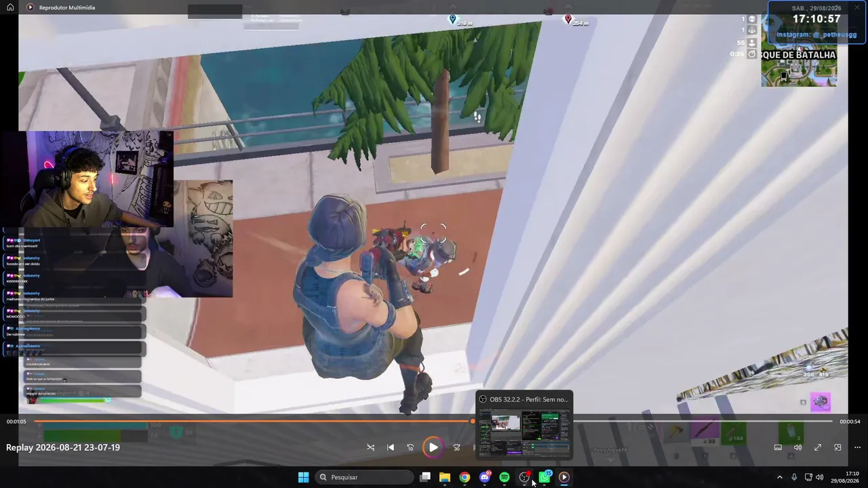Click the Reprodutor Multimídia app title
The image size is (868, 488).
coord(67,7)
